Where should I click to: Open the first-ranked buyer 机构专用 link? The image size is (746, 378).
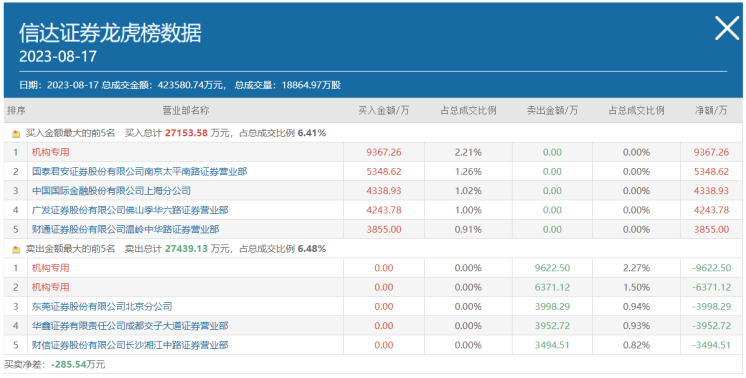click(50, 152)
